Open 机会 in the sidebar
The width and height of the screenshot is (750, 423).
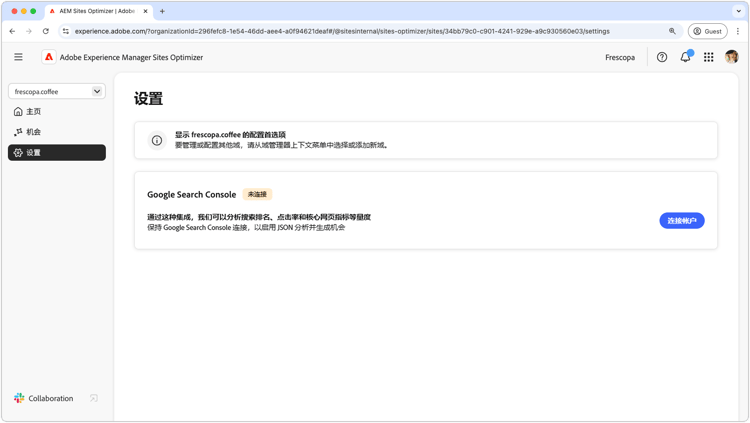[57, 132]
